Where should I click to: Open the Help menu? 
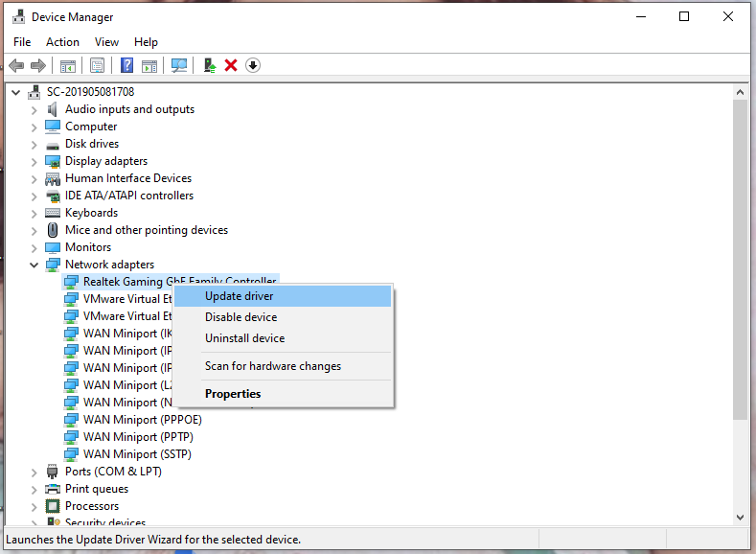click(146, 42)
